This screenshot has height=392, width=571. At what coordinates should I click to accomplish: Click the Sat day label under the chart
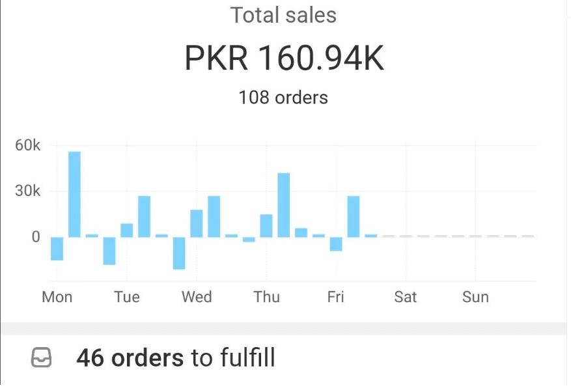(405, 297)
